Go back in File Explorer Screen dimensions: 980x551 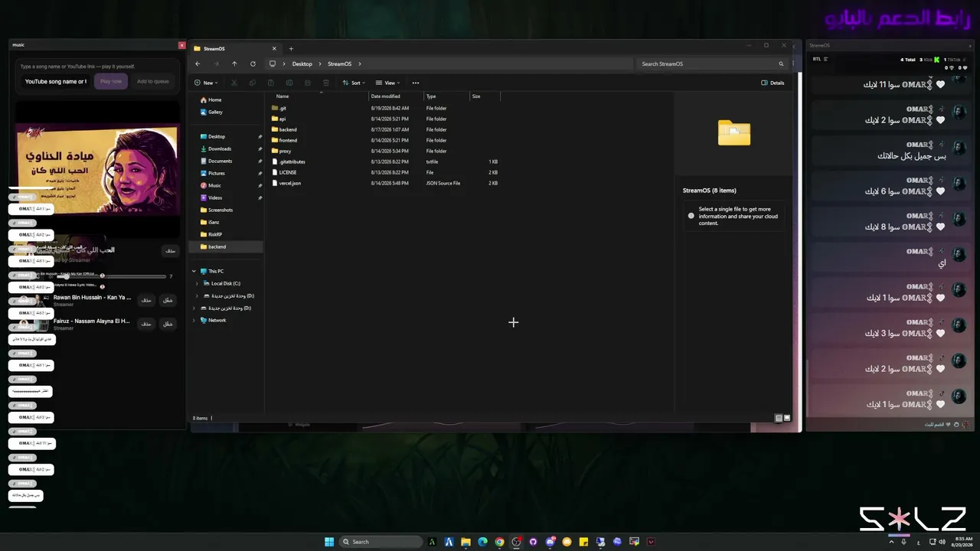(x=198, y=64)
